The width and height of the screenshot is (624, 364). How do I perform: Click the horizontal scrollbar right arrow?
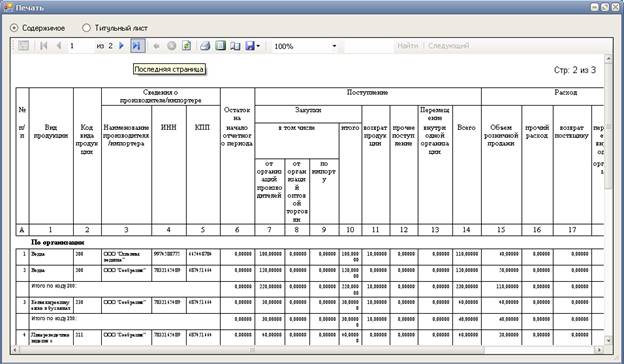coord(599,350)
